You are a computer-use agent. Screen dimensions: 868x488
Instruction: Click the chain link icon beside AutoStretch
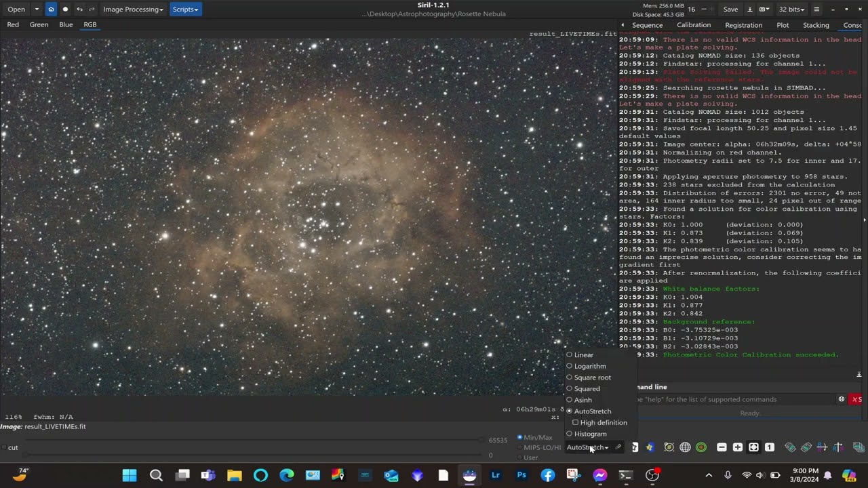(618, 447)
